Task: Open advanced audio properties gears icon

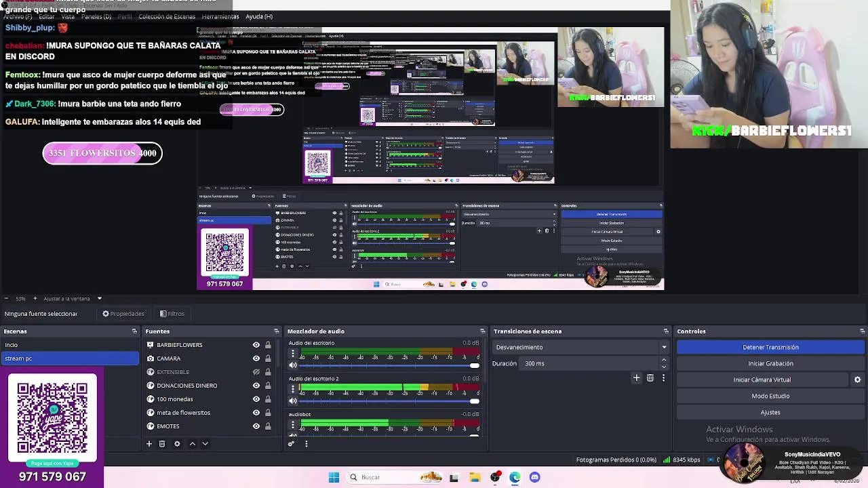Action: 292,444
